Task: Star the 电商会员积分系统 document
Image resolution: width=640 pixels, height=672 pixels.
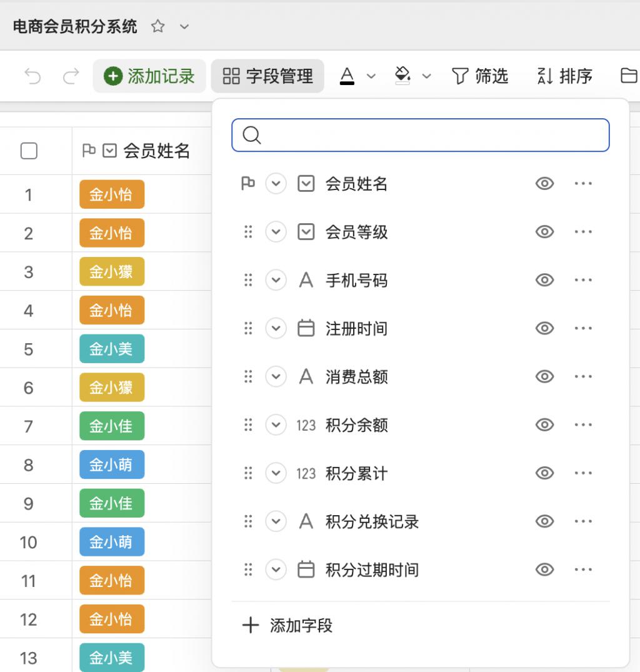Action: click(158, 26)
